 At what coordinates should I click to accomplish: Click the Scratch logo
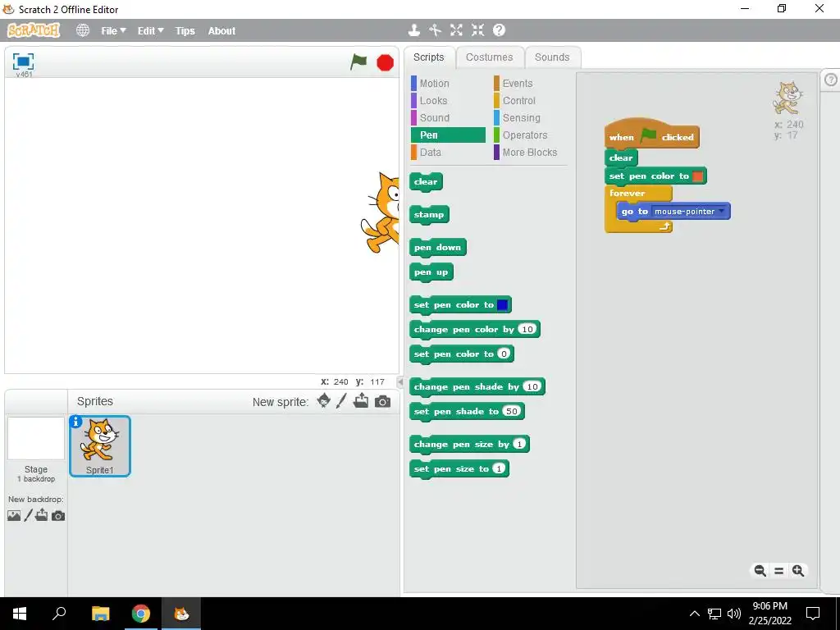coord(33,30)
